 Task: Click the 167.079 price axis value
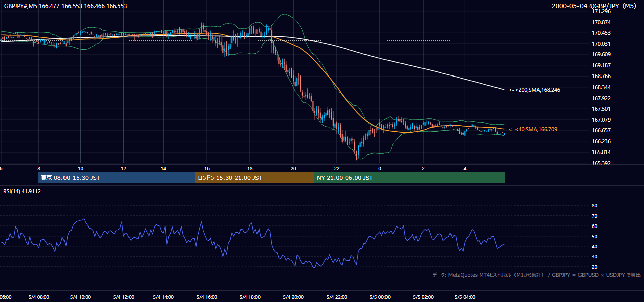tap(601, 120)
